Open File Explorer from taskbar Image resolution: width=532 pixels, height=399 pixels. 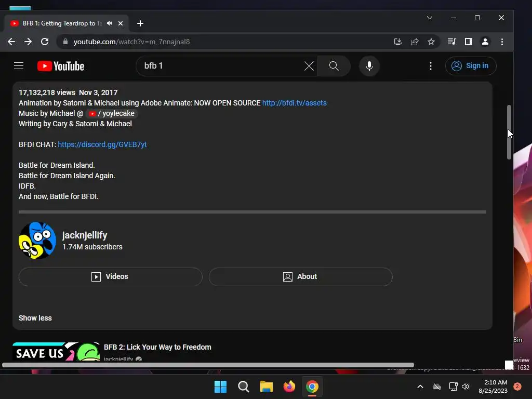tap(267, 387)
